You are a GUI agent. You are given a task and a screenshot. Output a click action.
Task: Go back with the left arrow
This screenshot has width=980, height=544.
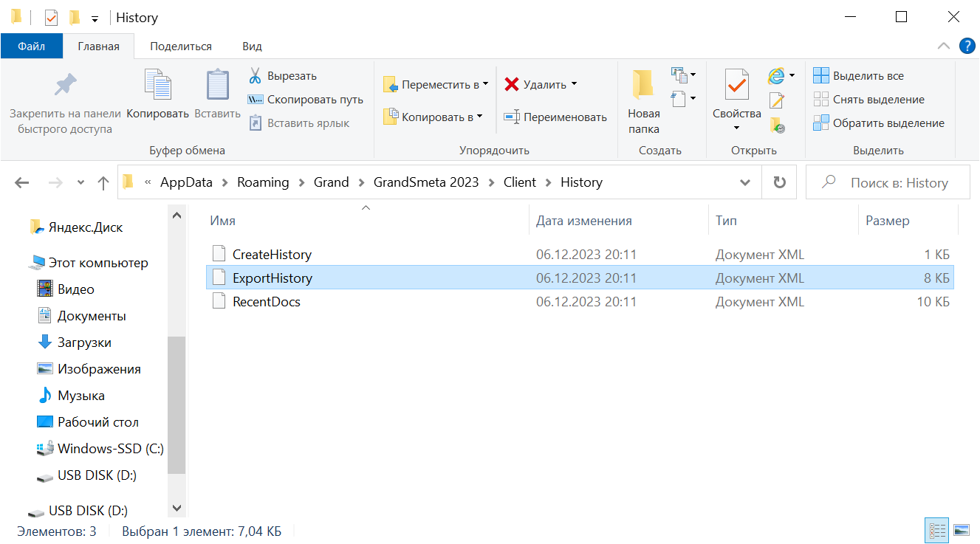[22, 183]
